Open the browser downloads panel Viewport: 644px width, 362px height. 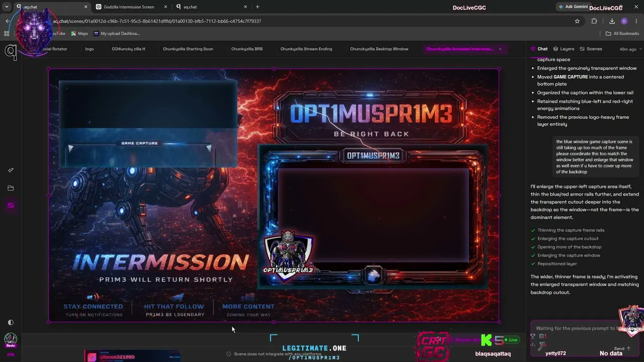point(612,21)
